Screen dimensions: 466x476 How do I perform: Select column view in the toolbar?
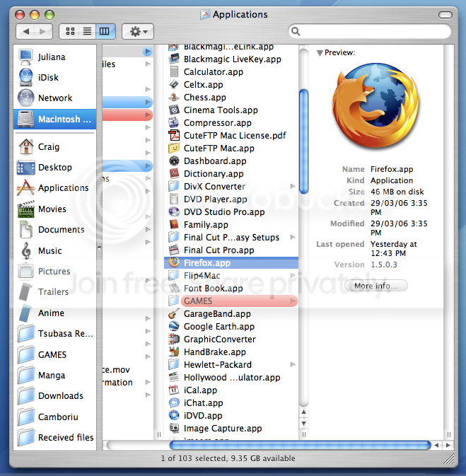[105, 31]
